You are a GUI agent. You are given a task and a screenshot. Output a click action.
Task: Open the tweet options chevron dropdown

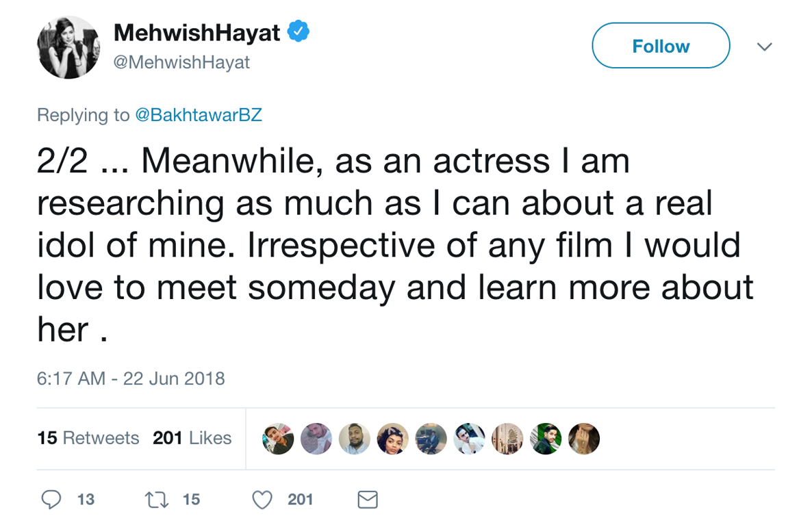[x=764, y=47]
